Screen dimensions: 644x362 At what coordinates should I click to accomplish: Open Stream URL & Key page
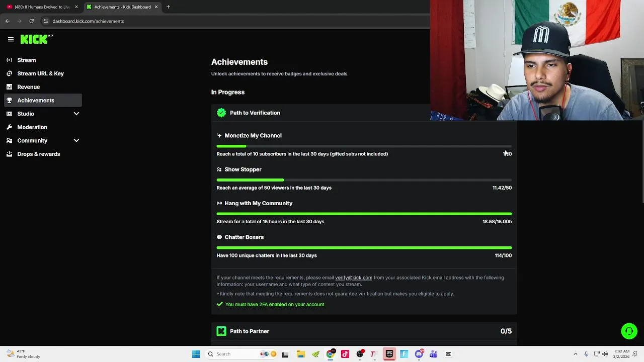click(43, 73)
